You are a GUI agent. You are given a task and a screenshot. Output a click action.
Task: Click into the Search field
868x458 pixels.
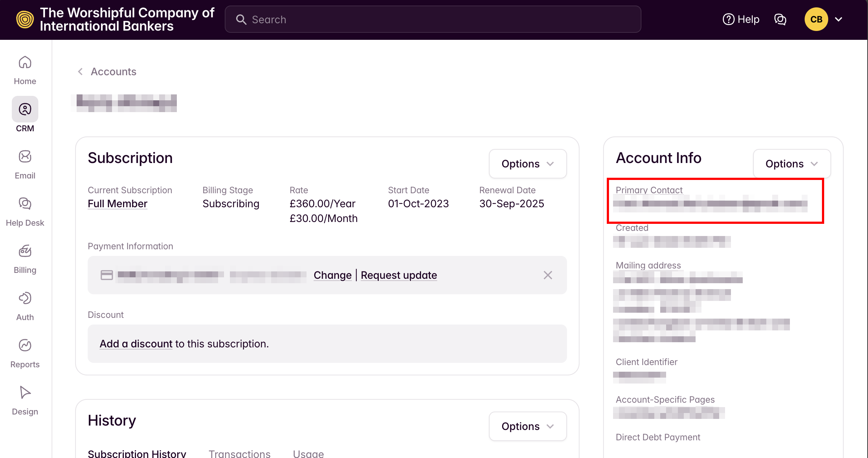point(433,19)
